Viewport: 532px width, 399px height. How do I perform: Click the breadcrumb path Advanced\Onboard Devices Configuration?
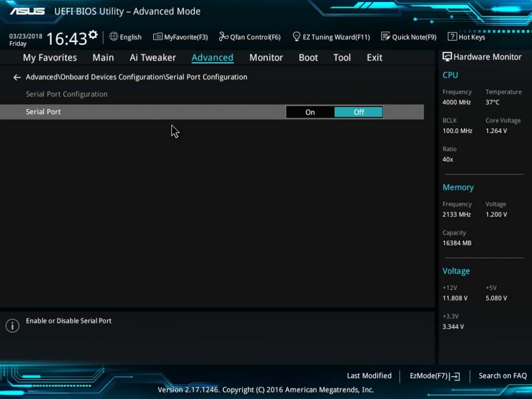[95, 77]
